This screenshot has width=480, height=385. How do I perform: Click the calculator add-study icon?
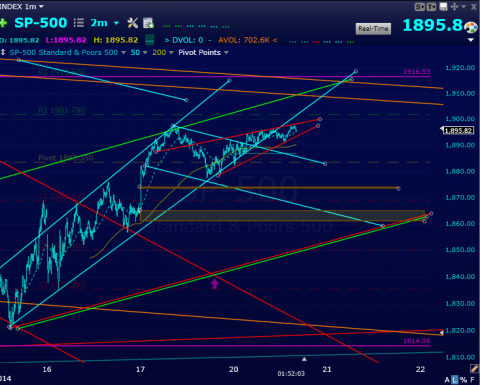coord(148,23)
